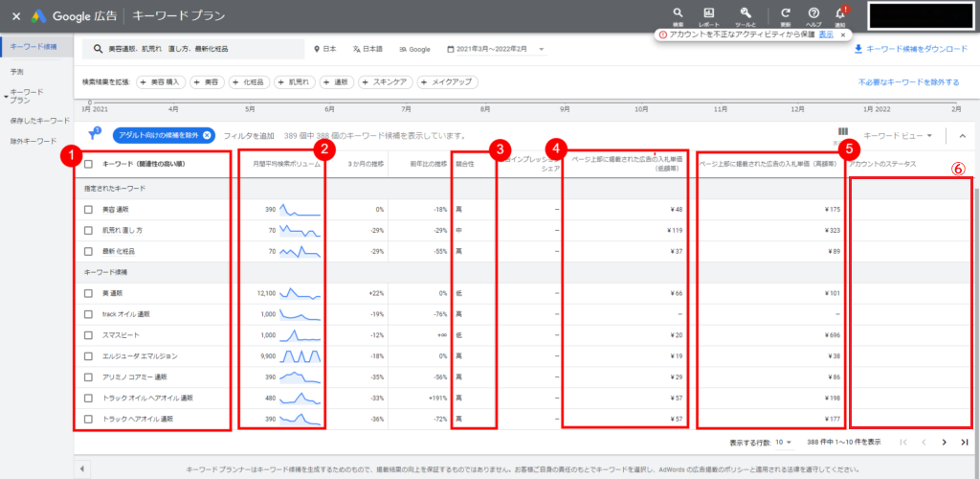Check the track オイル 通販 row checkbox
Screen dimensions: 980x479
(88, 314)
